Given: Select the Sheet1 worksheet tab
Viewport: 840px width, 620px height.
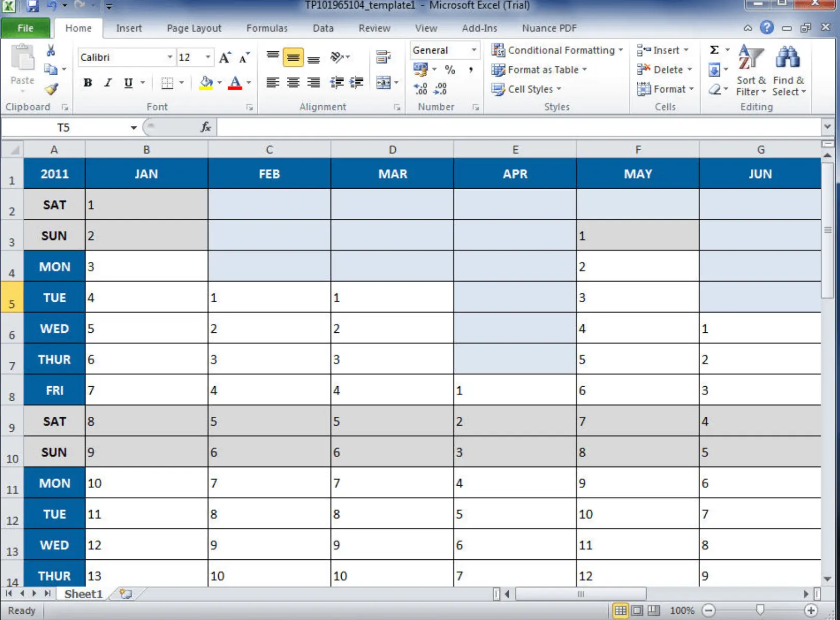Looking at the screenshot, I should click(x=83, y=594).
